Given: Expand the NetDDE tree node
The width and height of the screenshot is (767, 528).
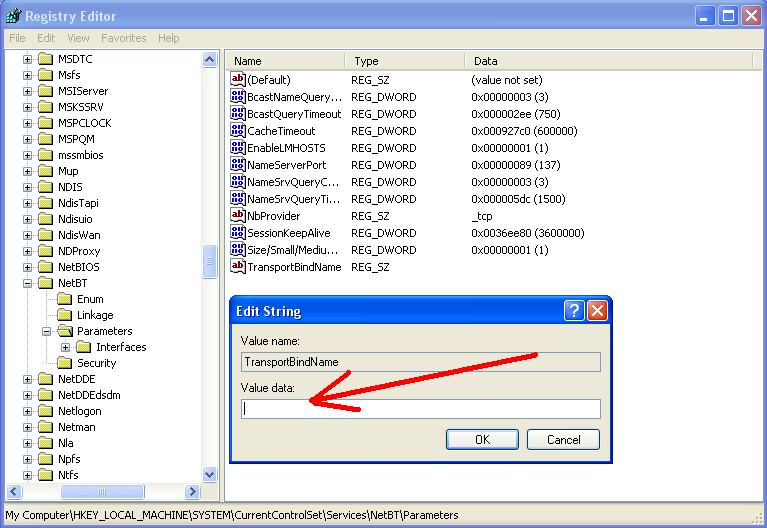Looking at the screenshot, I should [x=27, y=379].
